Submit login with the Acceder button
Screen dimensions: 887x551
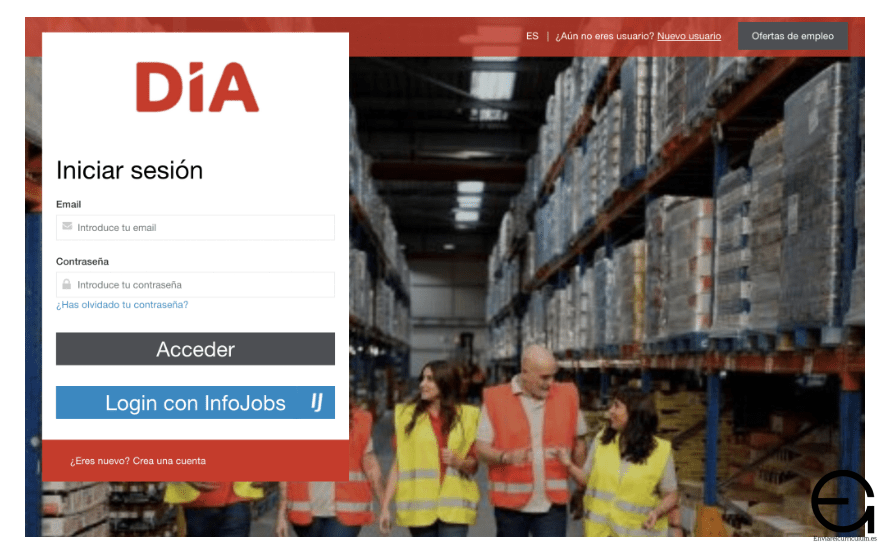click(x=195, y=349)
